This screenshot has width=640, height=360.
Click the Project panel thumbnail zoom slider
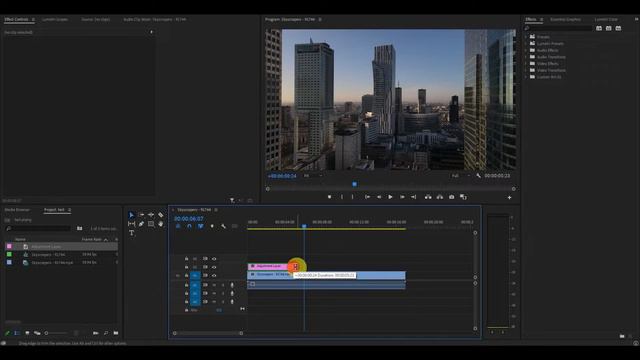56,333
